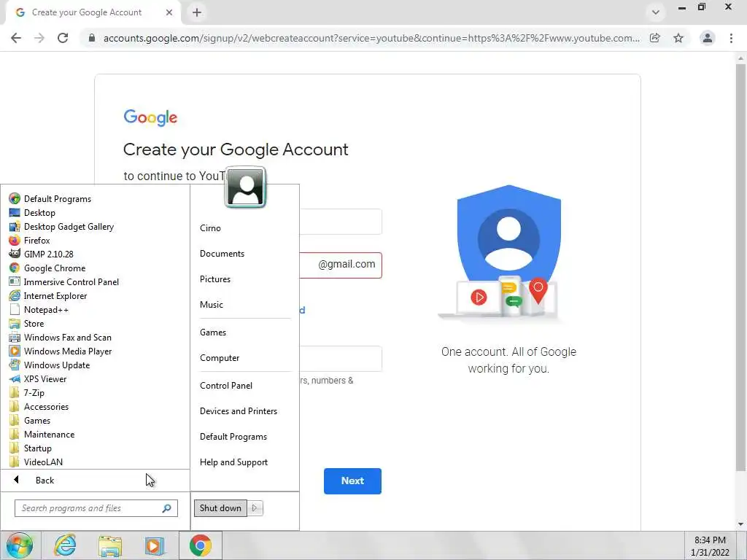
Task: Open Default Programs in right Start pane
Action: tap(233, 436)
